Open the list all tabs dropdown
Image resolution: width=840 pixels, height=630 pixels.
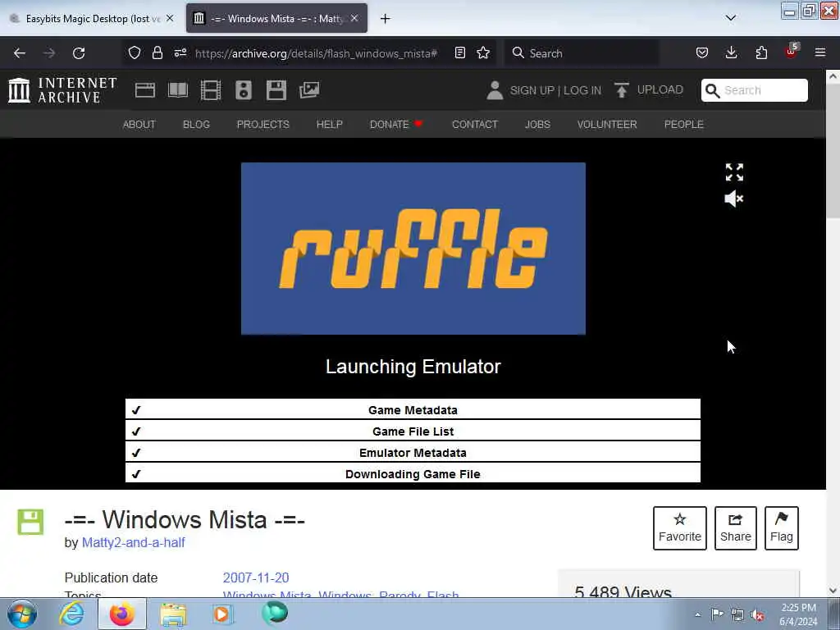coord(730,18)
